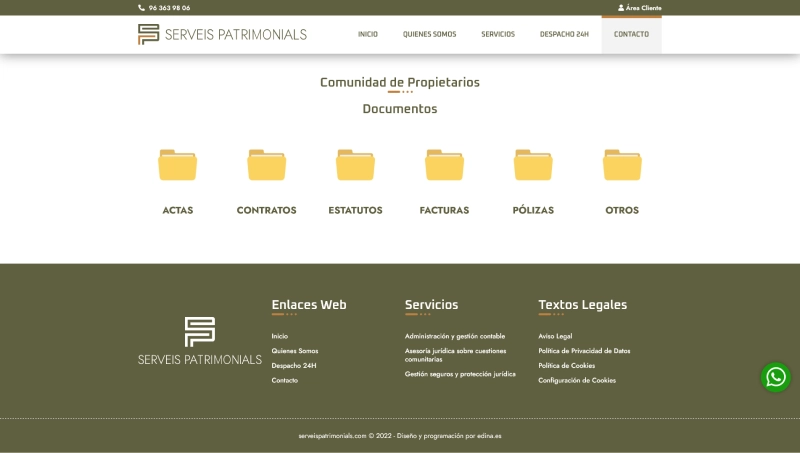Image resolution: width=800 pixels, height=453 pixels.
Task: Click the ESTATUTOS label
Action: pyautogui.click(x=355, y=210)
